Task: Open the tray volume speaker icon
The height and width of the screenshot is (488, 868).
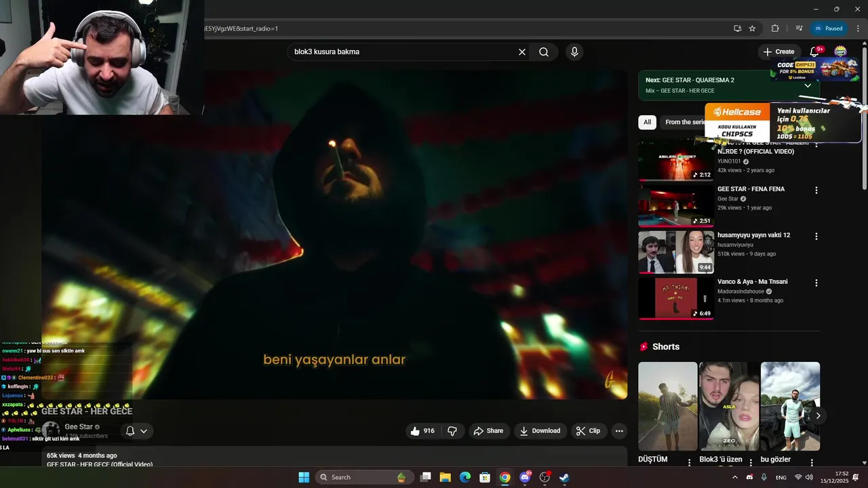Action: coord(809,477)
